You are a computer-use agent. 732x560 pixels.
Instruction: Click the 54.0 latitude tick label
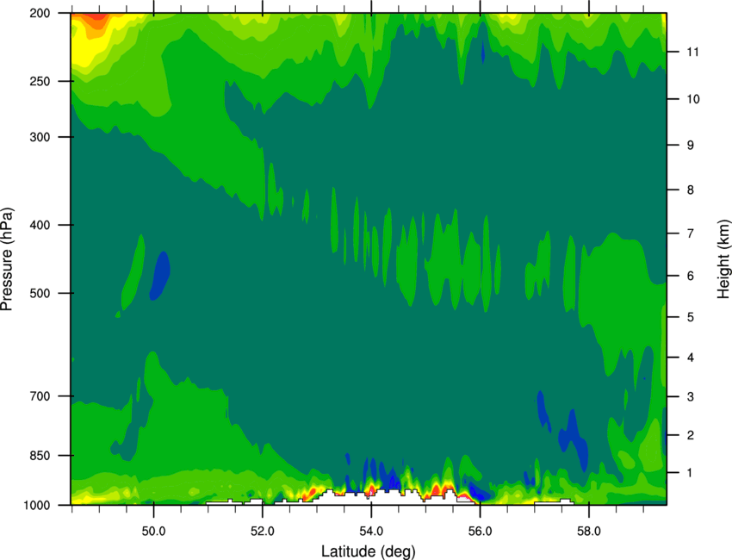click(371, 532)
